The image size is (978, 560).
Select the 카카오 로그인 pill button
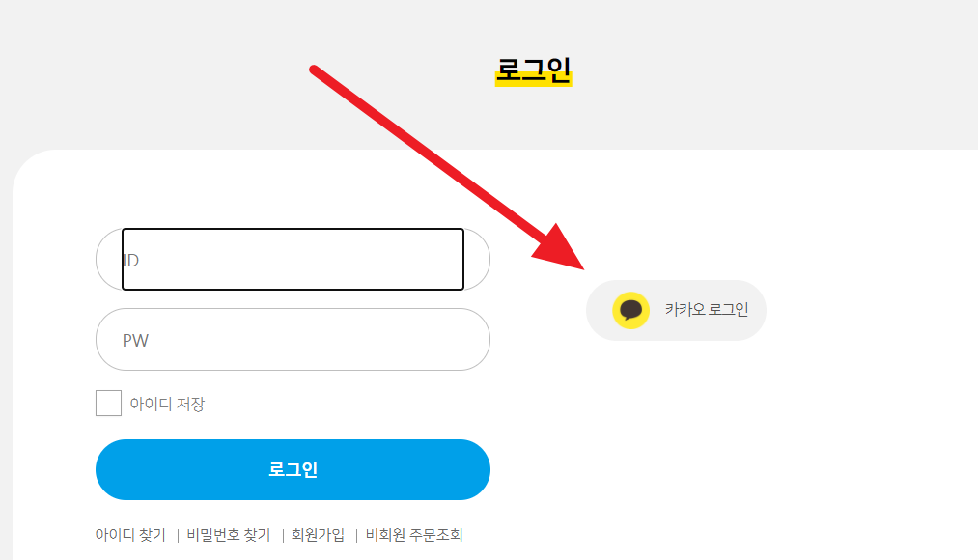click(x=676, y=311)
